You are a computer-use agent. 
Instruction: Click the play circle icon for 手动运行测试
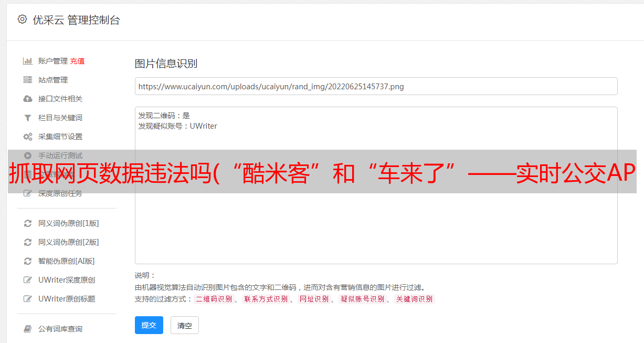point(28,155)
